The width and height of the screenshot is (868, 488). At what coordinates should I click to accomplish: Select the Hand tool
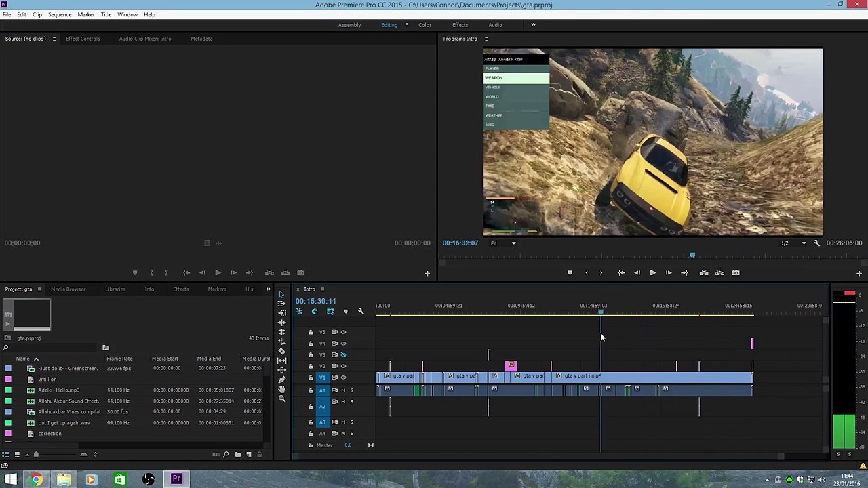point(282,389)
